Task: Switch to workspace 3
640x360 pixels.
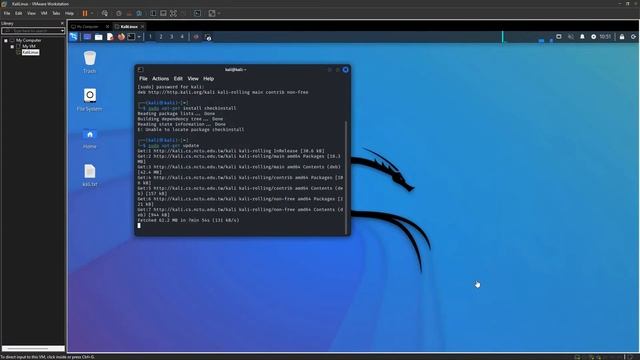Action: point(171,37)
